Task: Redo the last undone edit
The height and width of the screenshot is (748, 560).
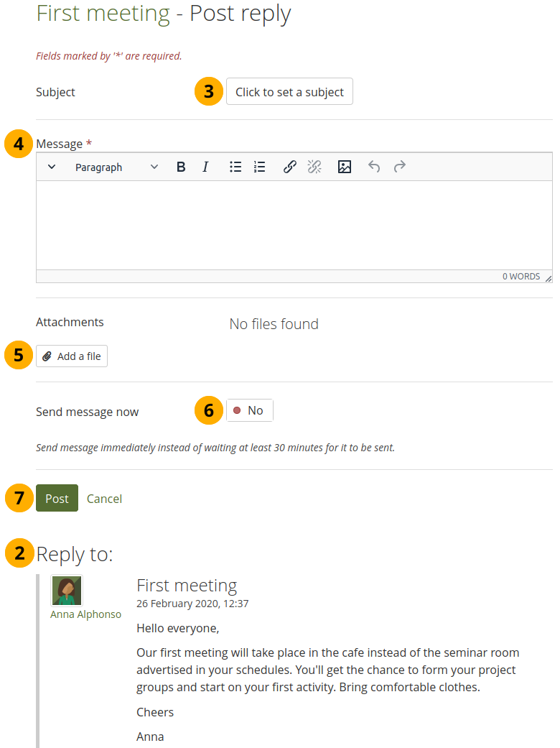Action: click(x=400, y=167)
